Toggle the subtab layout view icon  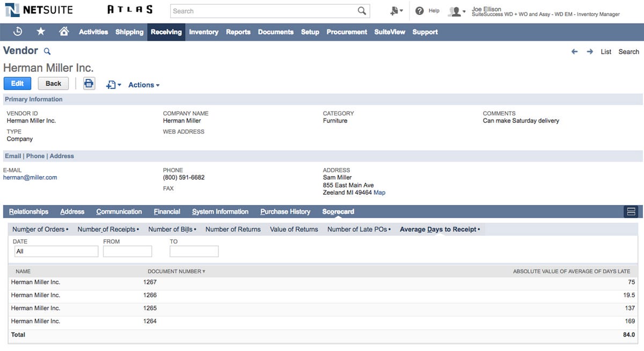tap(631, 211)
